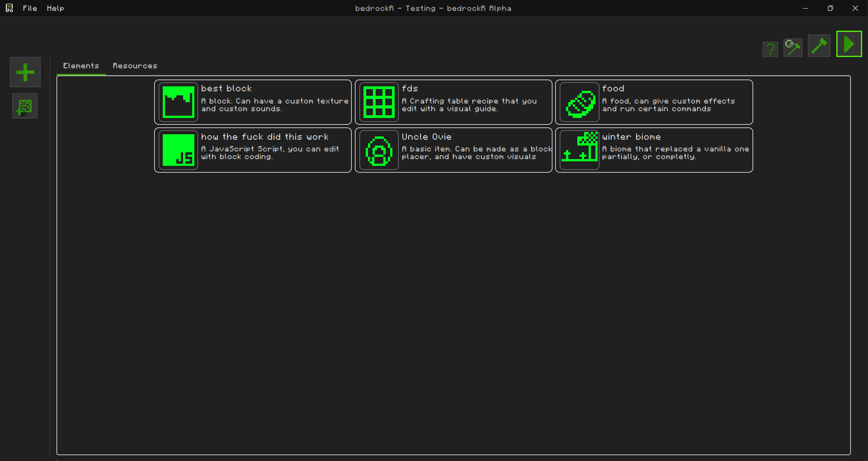Select the Elements tab

[x=81, y=66]
